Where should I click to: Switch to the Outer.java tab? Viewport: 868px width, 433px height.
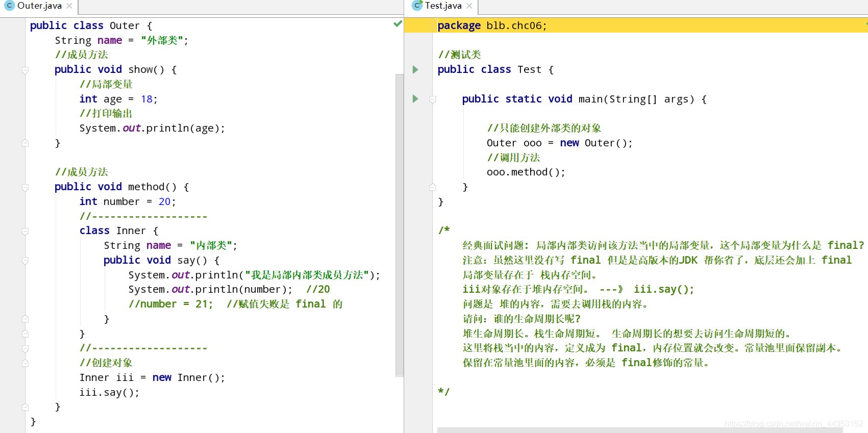click(39, 6)
